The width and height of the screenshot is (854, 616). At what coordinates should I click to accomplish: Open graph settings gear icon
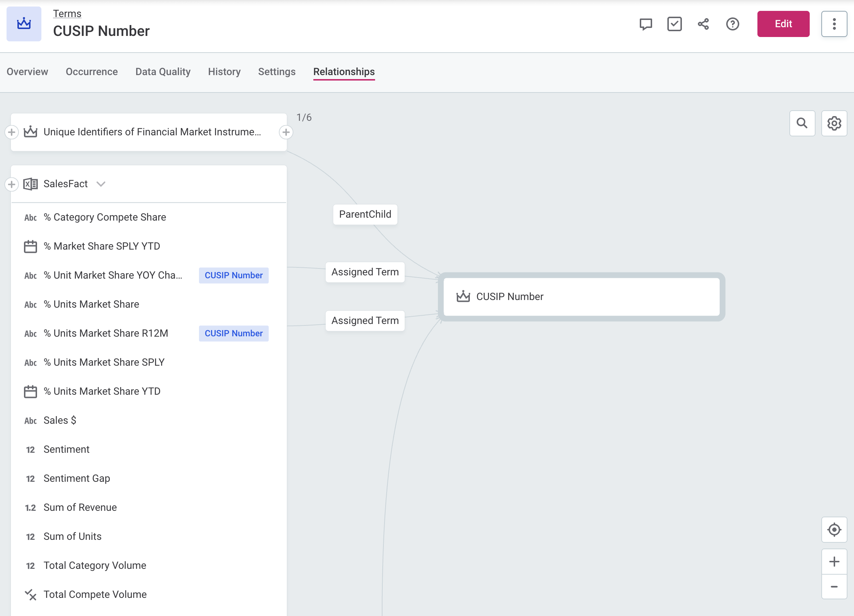(834, 123)
